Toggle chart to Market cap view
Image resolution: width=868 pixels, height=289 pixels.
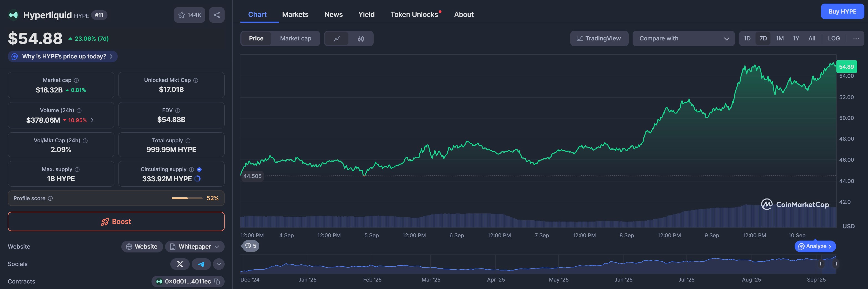tap(295, 38)
